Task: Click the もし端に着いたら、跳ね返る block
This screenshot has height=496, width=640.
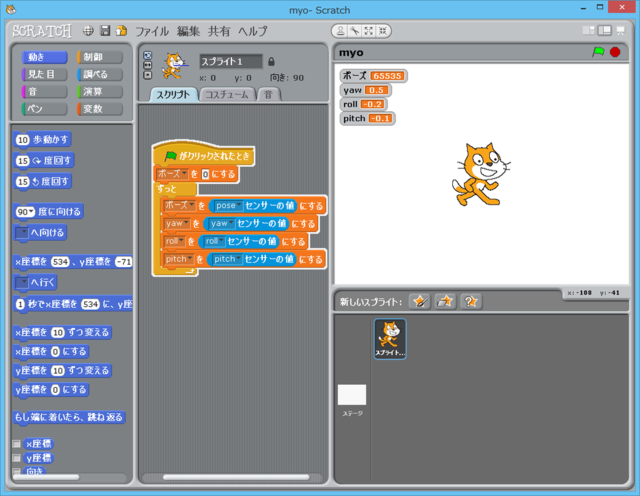Action: pos(69,417)
